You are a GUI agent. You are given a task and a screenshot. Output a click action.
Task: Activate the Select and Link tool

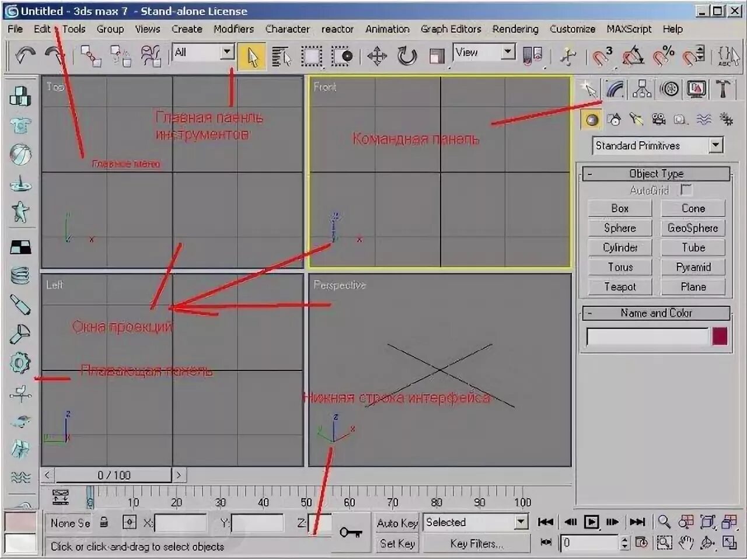pos(91,57)
